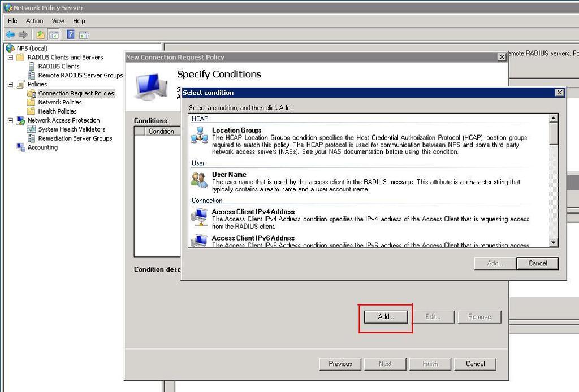Open the View menu
Viewport: 579px width, 392px height.
coord(58,21)
